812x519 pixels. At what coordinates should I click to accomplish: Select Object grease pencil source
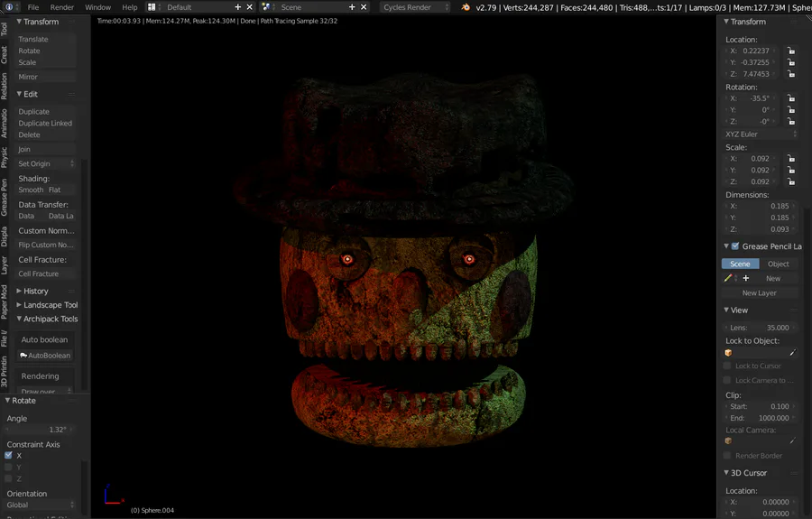click(779, 264)
